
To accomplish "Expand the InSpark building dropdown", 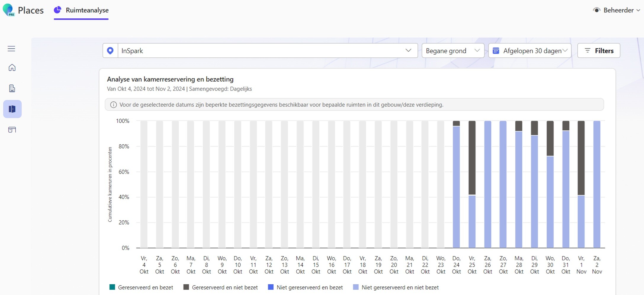I will pyautogui.click(x=408, y=51).
